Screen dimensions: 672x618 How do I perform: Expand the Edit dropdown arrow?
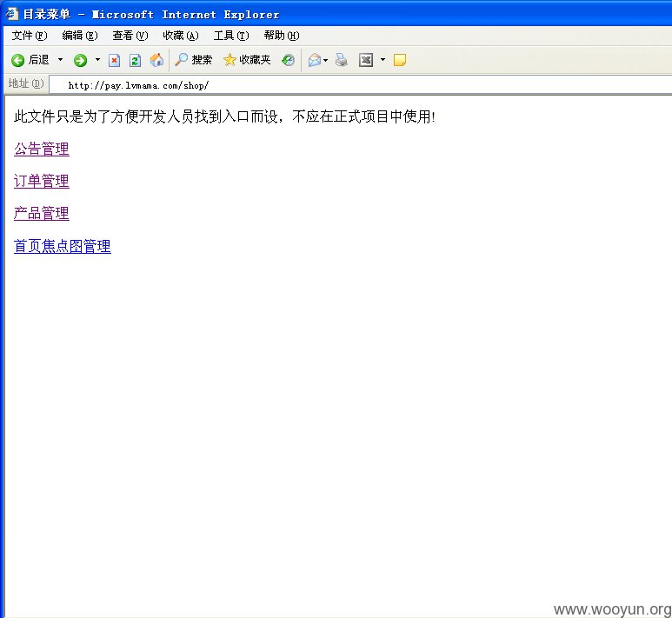pos(383,60)
